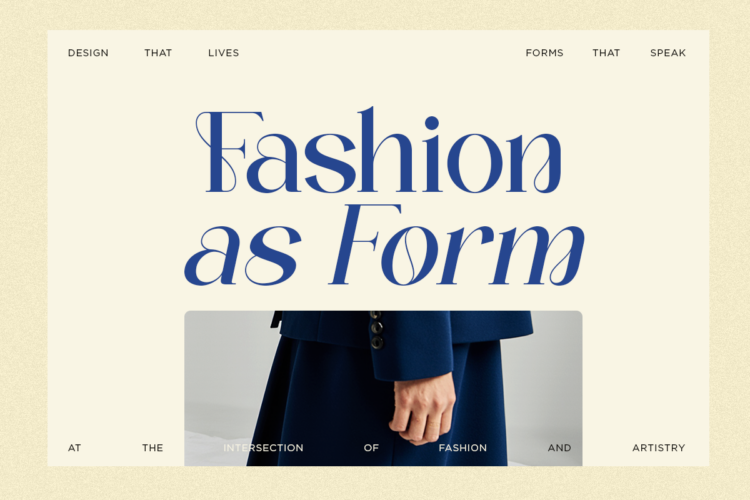This screenshot has width=750, height=500.
Task: Select the THE word in footer line
Action: point(153,448)
